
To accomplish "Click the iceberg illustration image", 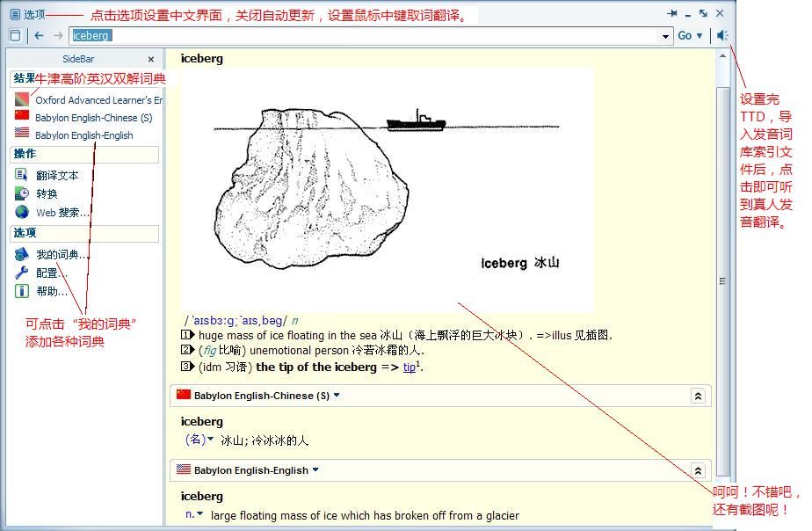I will pyautogui.click(x=388, y=189).
